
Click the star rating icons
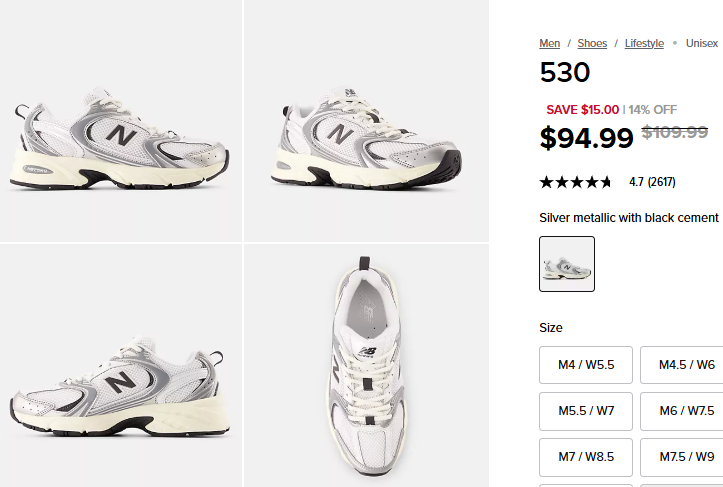[575, 182]
